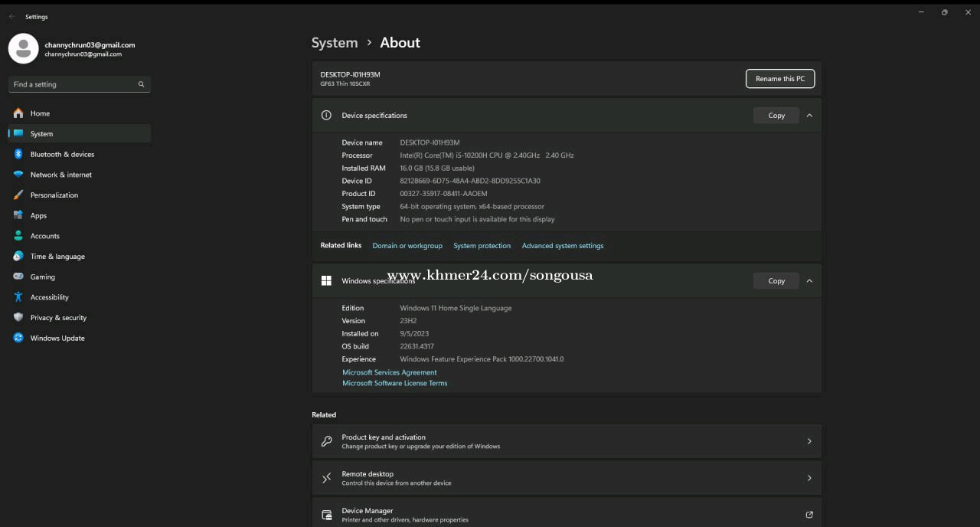
Task: Open Accounts settings page
Action: tap(80, 236)
